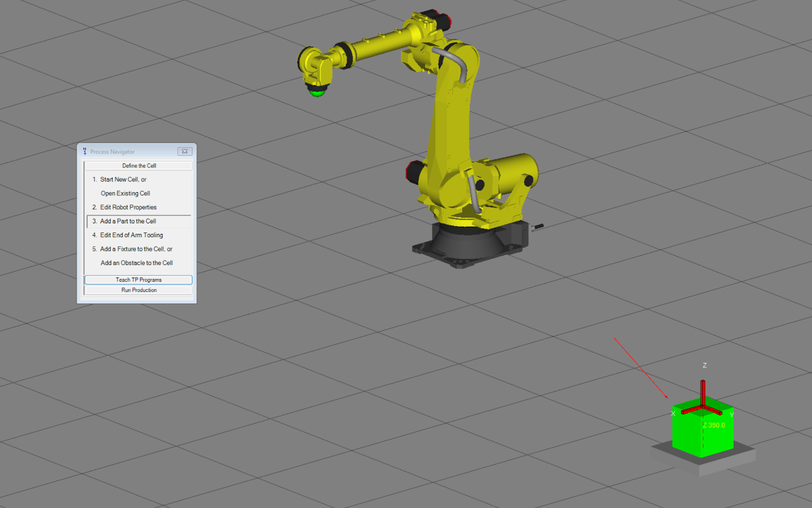The height and width of the screenshot is (508, 812).
Task: Choose Add an Obstacle to the Cell
Action: [x=137, y=263]
